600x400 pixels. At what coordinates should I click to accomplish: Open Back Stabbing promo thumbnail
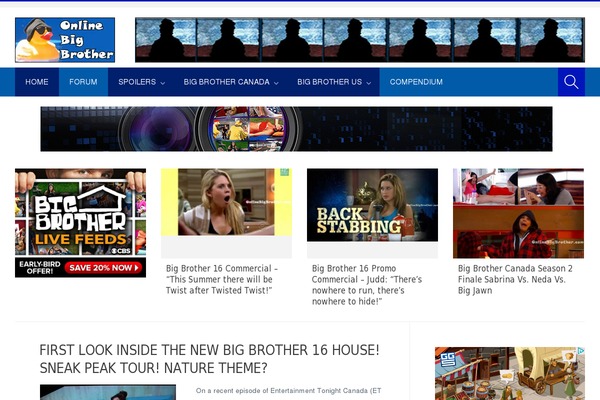pos(372,205)
